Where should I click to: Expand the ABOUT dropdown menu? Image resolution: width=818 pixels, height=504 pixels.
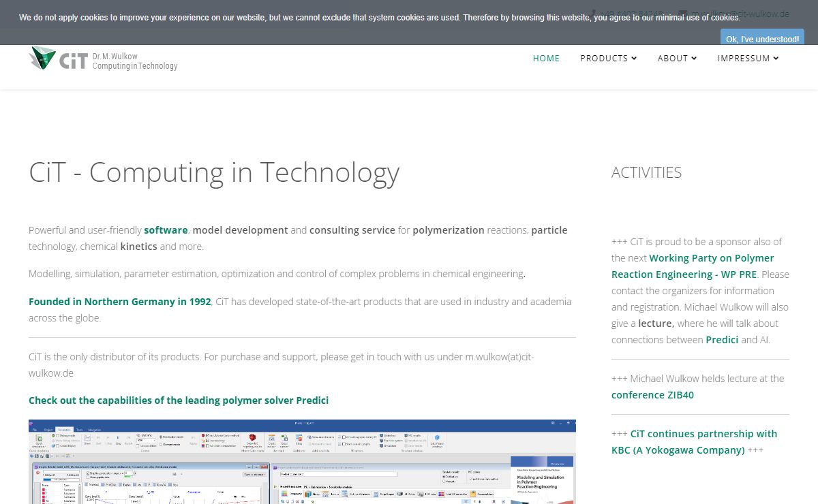tap(677, 59)
